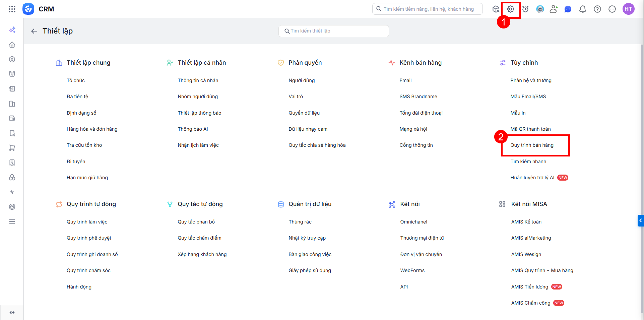Screen dimensions: 644x320
Task: Open the invoice document icon in the sidebar
Action: point(12,163)
